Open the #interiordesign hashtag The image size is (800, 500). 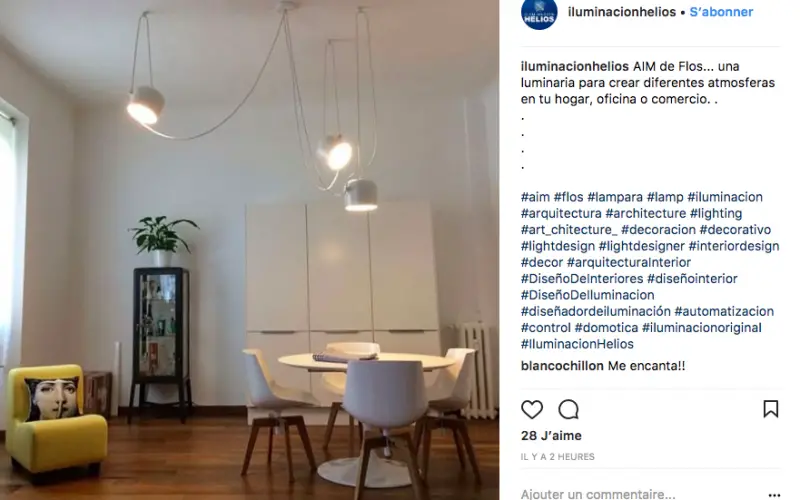[734, 246]
